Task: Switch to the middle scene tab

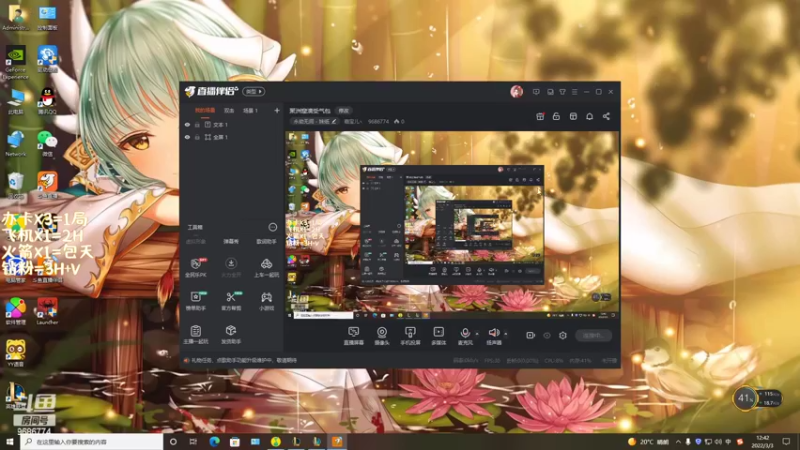Action: 229,111
